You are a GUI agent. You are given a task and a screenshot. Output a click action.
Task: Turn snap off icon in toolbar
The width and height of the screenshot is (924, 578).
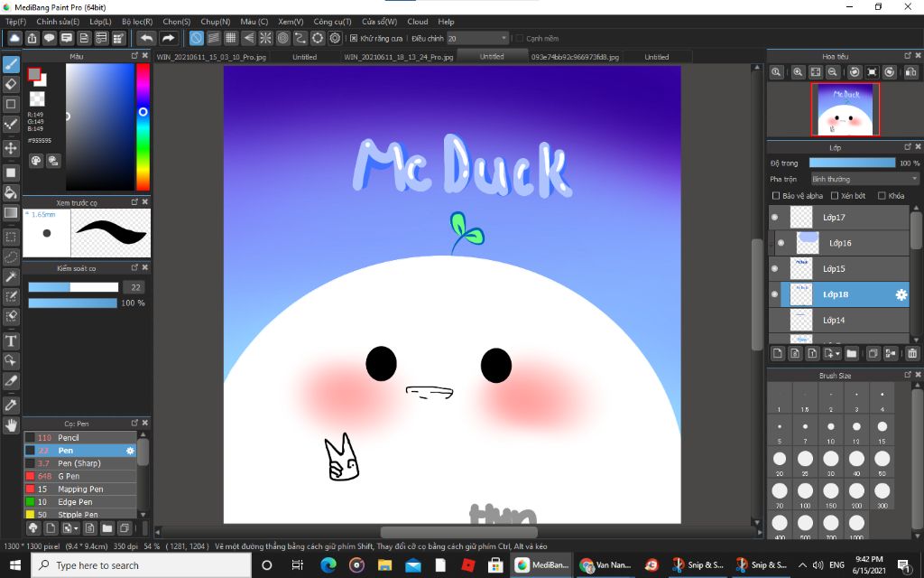pyautogui.click(x=196, y=38)
